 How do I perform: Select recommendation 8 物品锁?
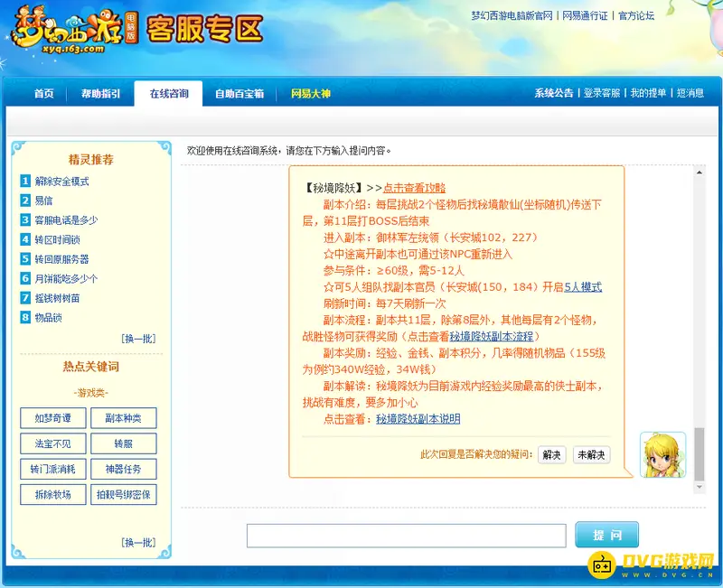(x=48, y=318)
